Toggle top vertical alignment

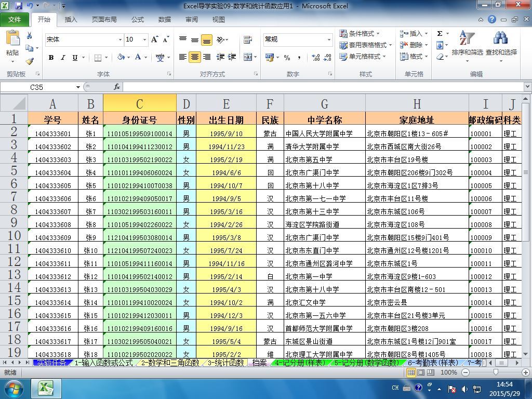click(182, 39)
